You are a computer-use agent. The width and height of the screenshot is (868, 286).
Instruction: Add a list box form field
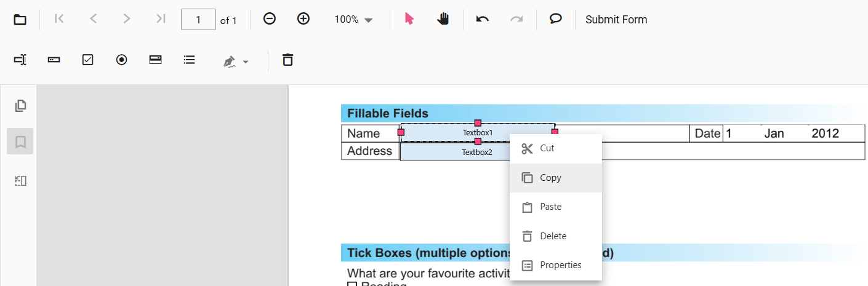[190, 60]
